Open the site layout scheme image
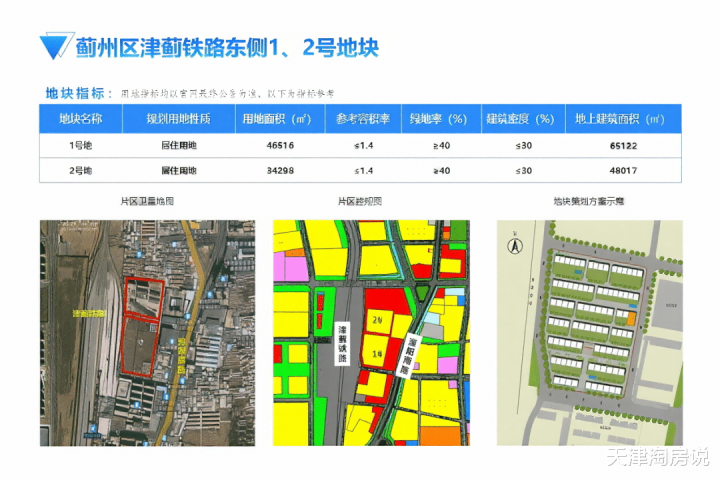The width and height of the screenshot is (720, 480). tap(590, 333)
